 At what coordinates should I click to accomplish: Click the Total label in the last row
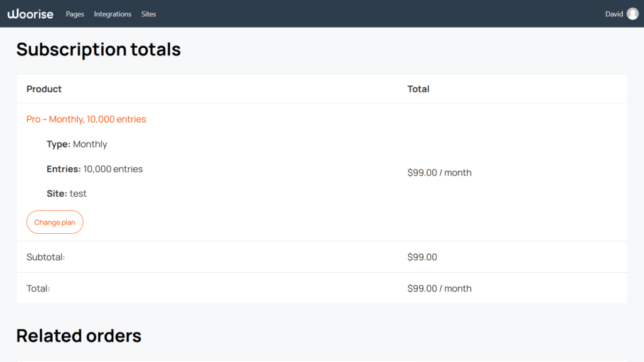pos(38,288)
